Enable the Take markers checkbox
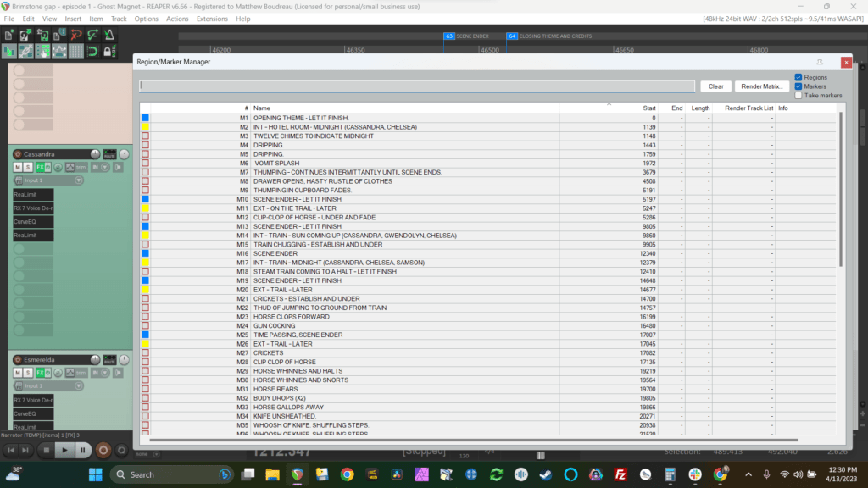This screenshot has width=868, height=488. [798, 96]
